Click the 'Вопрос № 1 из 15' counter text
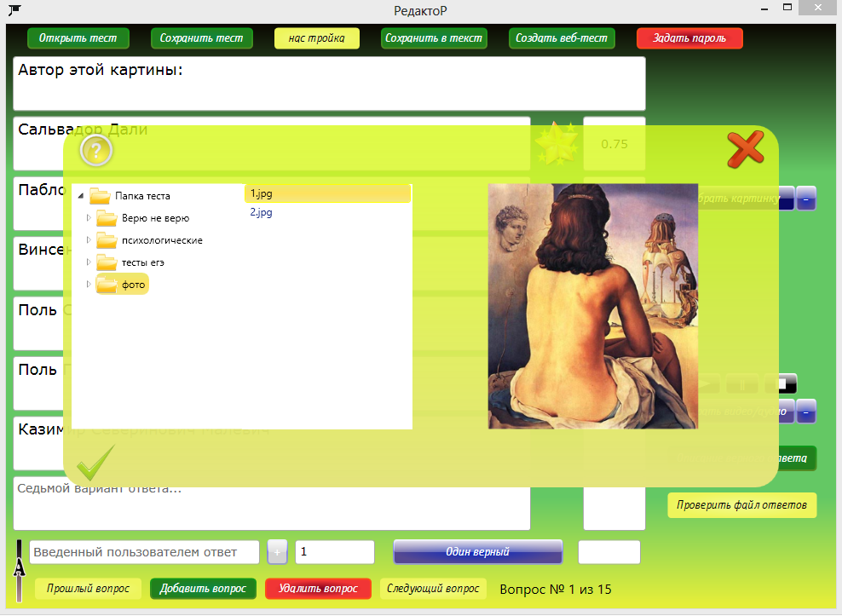This screenshot has height=616, width=842. (x=556, y=589)
